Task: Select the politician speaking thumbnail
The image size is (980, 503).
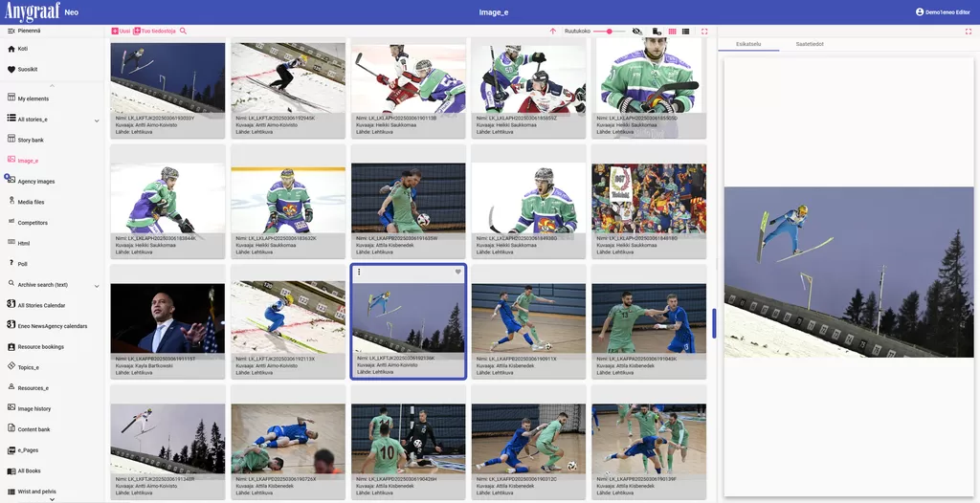Action: click(x=167, y=318)
